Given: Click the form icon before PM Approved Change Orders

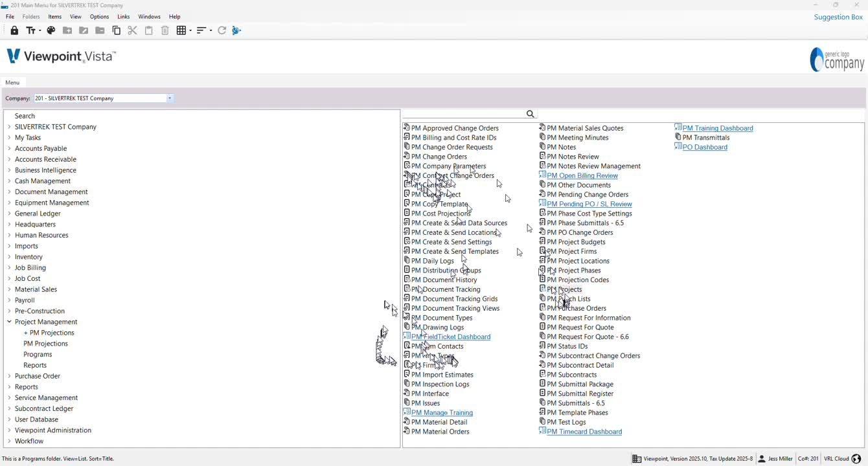Looking at the screenshot, I should 407,128.
